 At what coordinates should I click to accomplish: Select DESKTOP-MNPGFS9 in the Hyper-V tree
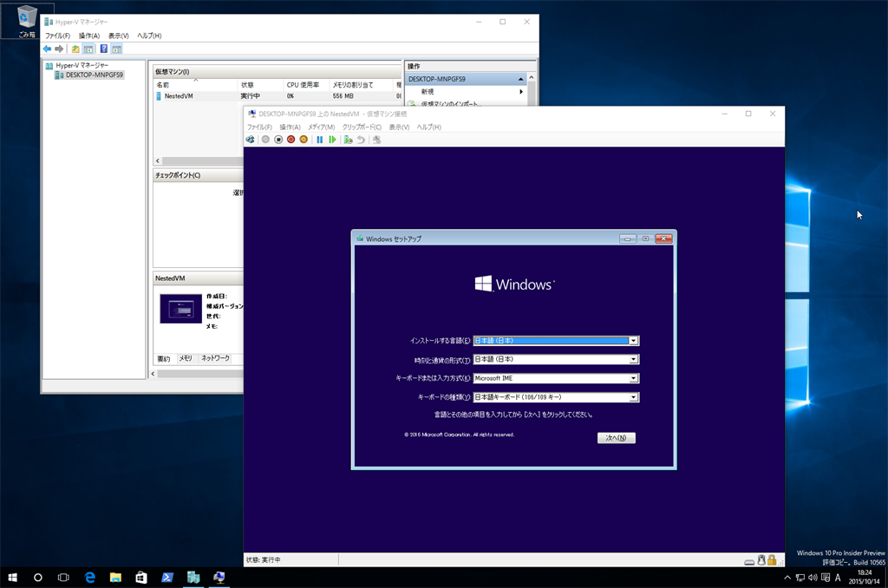[89, 75]
